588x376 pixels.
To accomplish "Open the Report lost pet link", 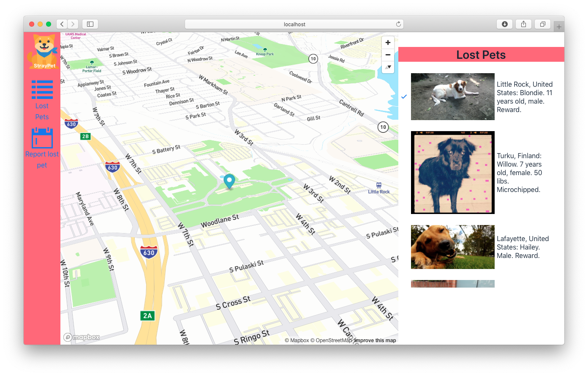I will (x=42, y=159).
